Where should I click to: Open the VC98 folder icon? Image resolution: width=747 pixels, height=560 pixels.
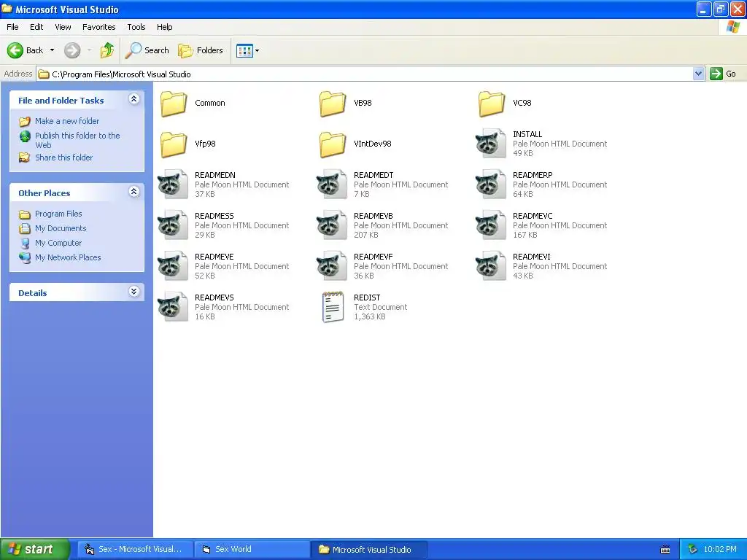pyautogui.click(x=492, y=104)
